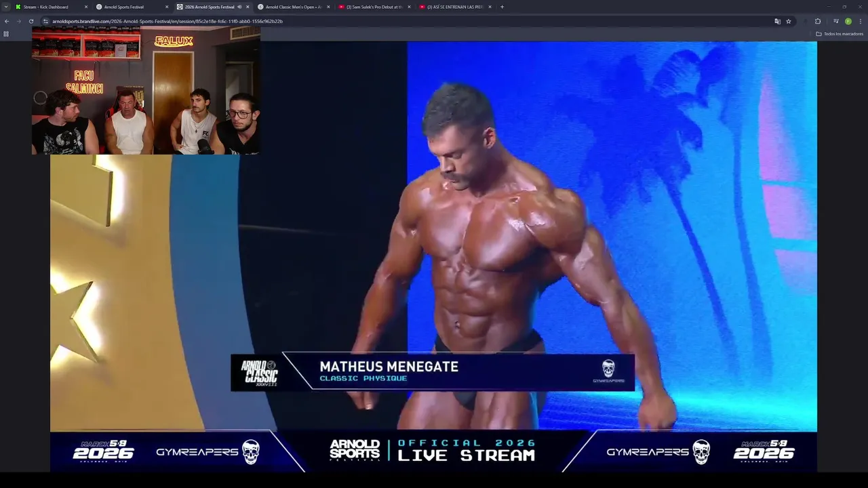Open Arnold Classic Men's Open tab
868x488 pixels.
(294, 7)
